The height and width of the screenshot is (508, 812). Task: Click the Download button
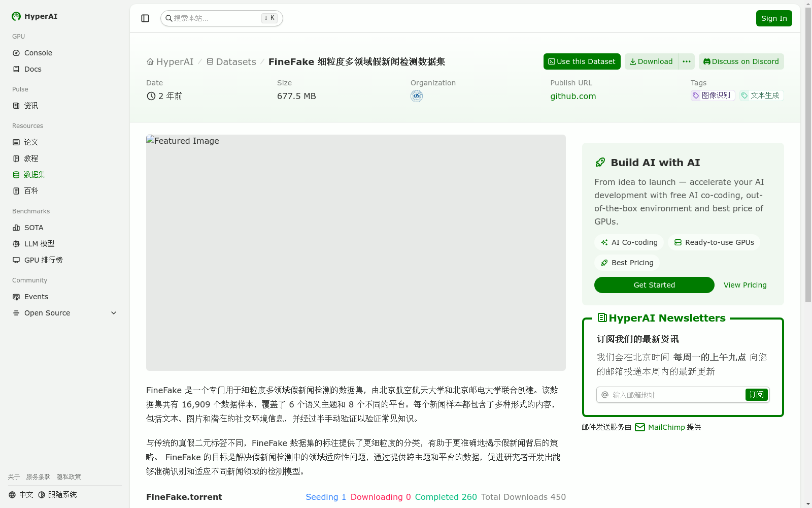tap(651, 61)
